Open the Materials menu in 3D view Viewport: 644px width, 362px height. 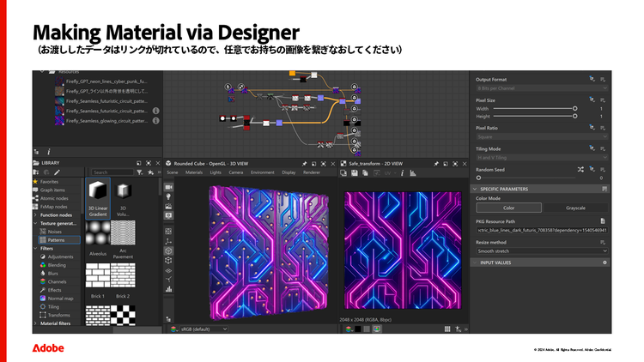click(194, 172)
